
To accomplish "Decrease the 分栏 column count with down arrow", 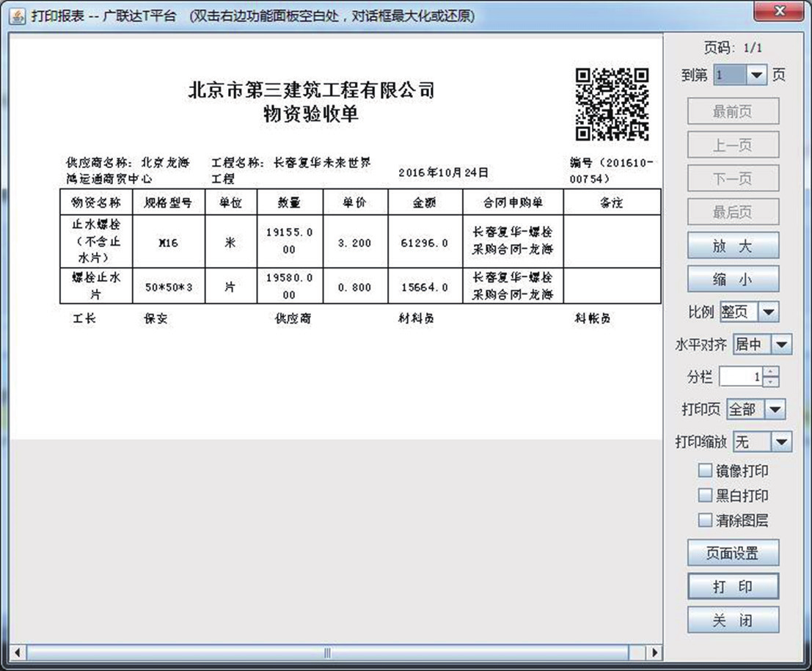I will [x=770, y=382].
